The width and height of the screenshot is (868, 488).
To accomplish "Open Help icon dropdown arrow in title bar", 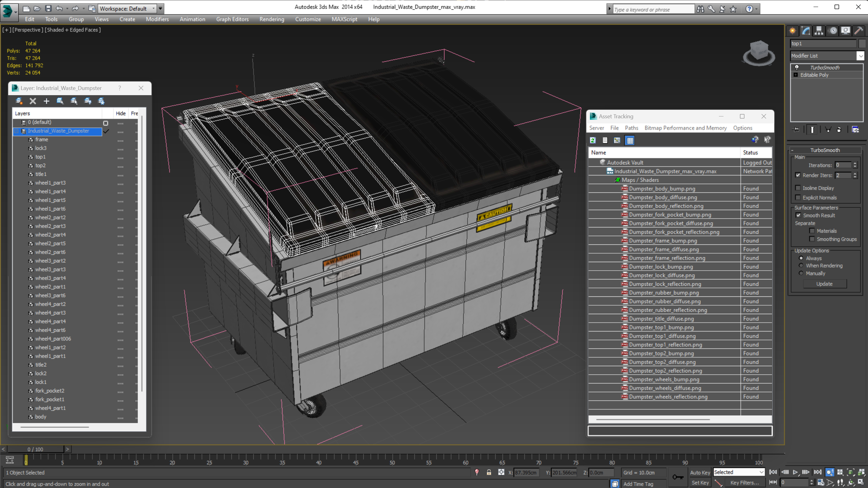I will click(756, 9).
